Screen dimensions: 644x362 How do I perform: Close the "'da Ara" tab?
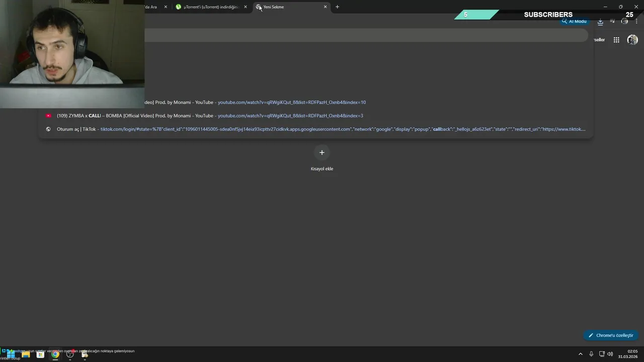pyautogui.click(x=166, y=7)
